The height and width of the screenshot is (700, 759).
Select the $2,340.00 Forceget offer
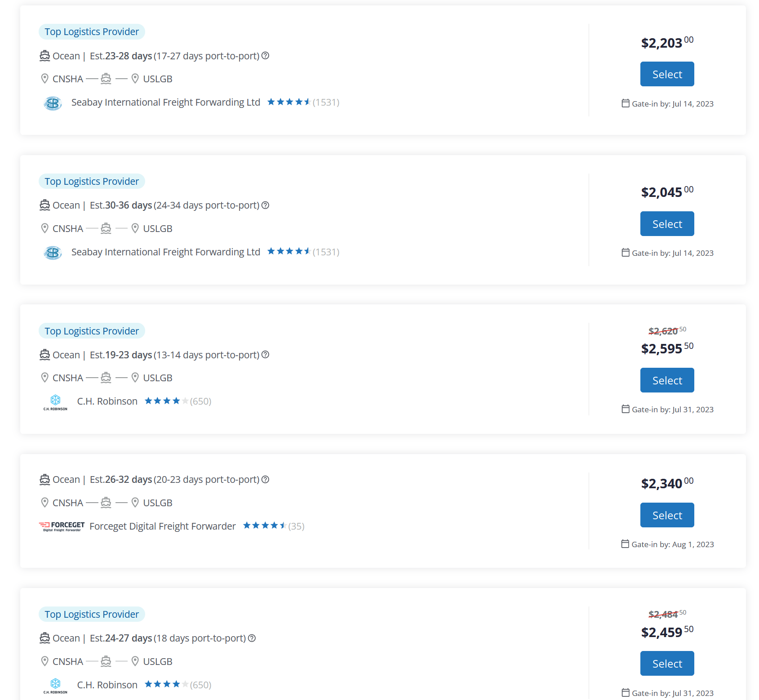click(667, 515)
